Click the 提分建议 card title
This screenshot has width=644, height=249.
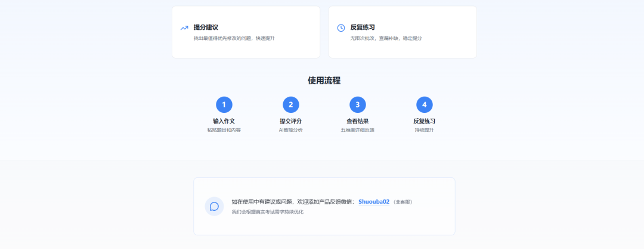pos(206,27)
